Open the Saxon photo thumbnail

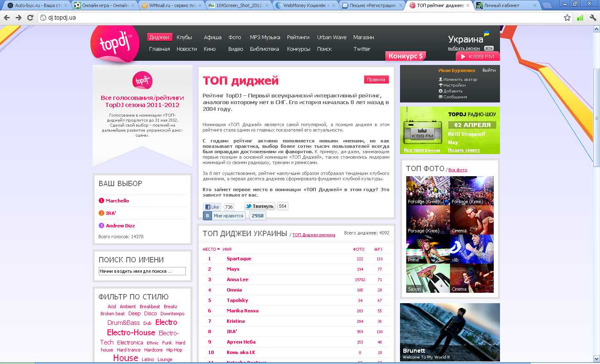428,278
